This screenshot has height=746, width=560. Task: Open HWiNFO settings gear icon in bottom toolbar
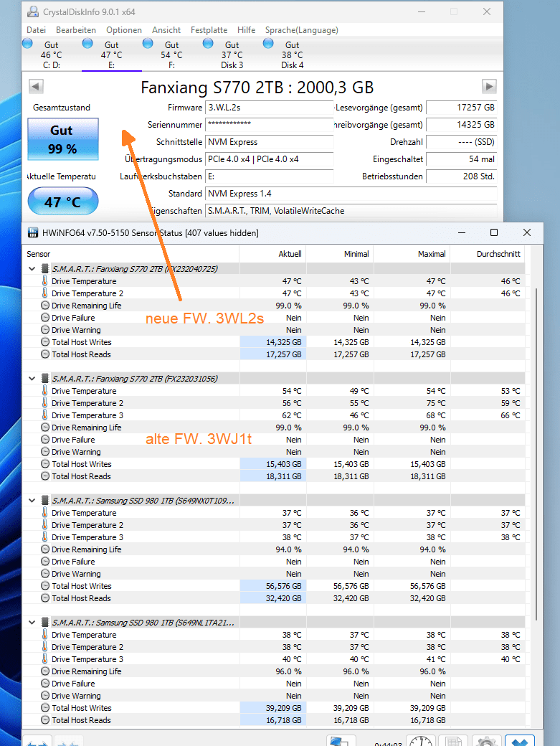487,741
